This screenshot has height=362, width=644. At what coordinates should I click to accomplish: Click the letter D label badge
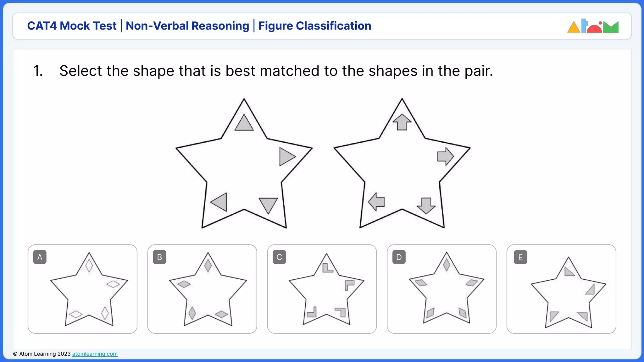coord(399,257)
